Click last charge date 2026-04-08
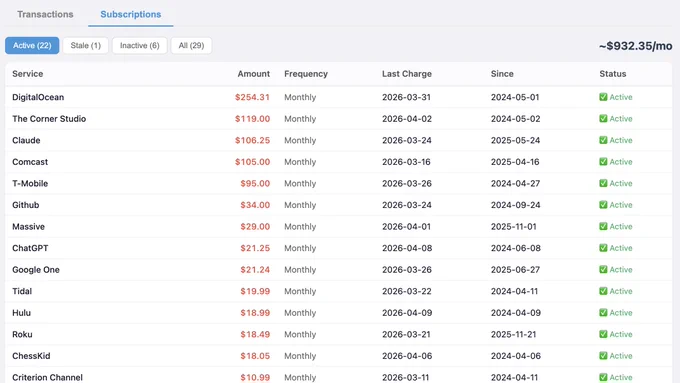680x383 pixels. click(x=407, y=248)
